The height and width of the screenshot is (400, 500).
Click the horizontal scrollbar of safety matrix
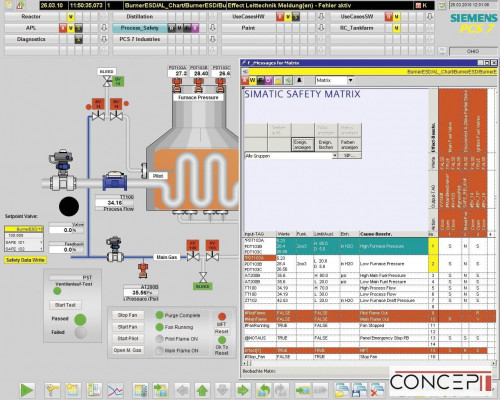(370, 363)
